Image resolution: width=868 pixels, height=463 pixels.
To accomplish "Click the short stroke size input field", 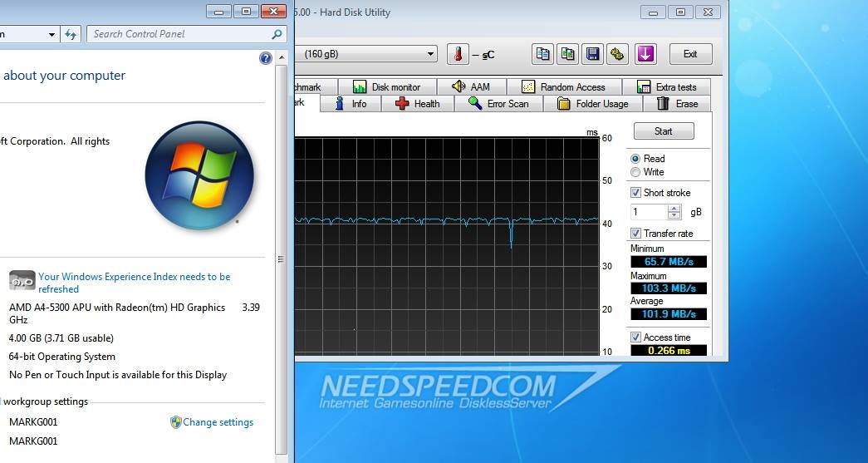I will click(x=650, y=212).
